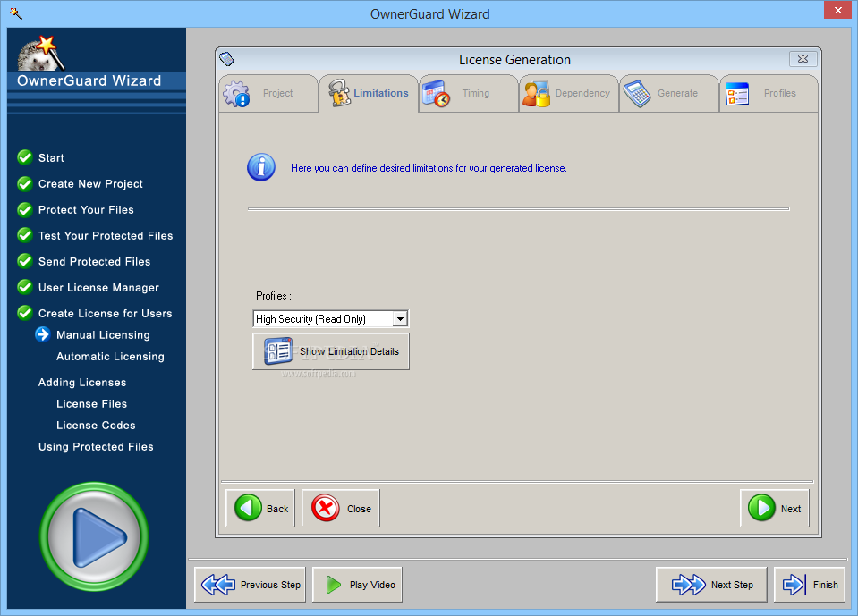Open the Timing tab
The image size is (858, 616).
(469, 94)
